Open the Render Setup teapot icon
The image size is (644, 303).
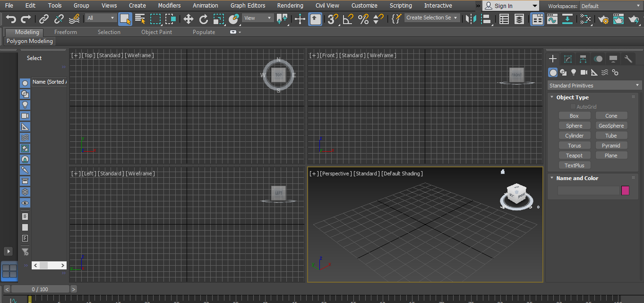(x=603, y=19)
